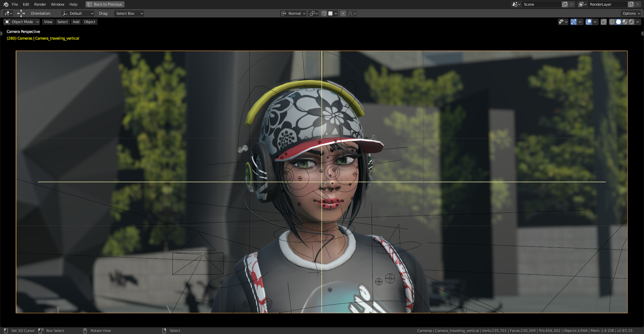Toggle proportional editing
This screenshot has height=334, width=644.
coord(343,13)
